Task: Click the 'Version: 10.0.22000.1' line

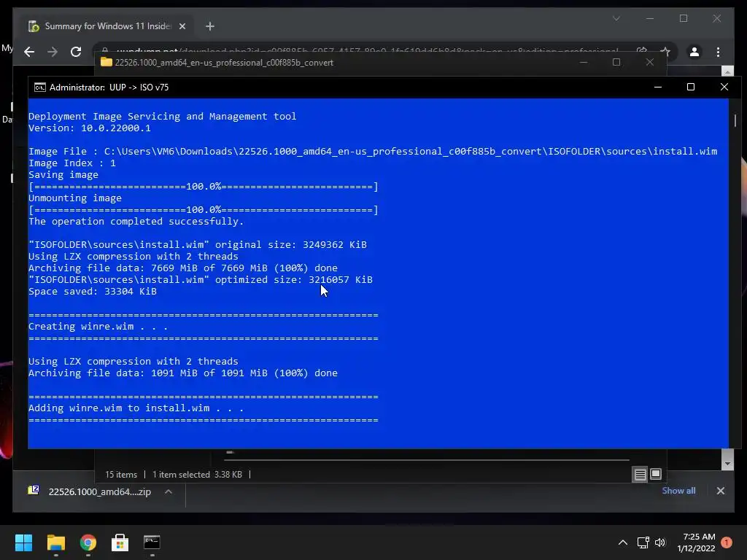Action: click(90, 128)
